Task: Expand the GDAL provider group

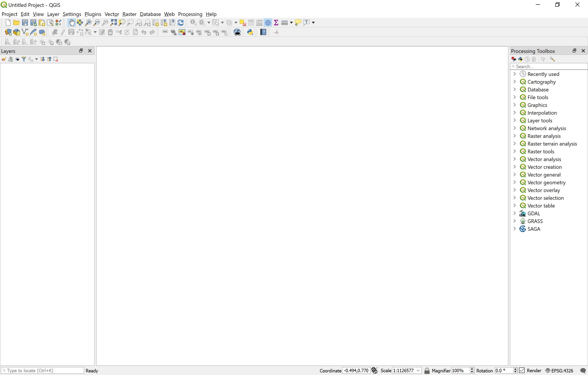Action: pos(515,213)
